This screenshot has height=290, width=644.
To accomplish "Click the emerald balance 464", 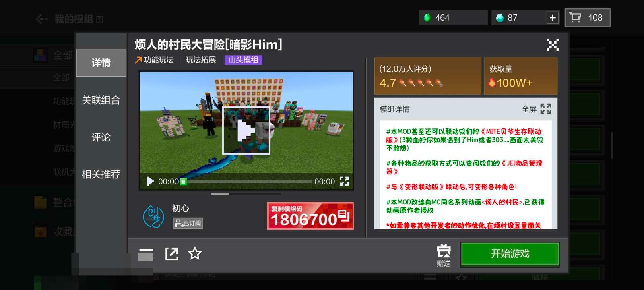I will (x=453, y=18).
